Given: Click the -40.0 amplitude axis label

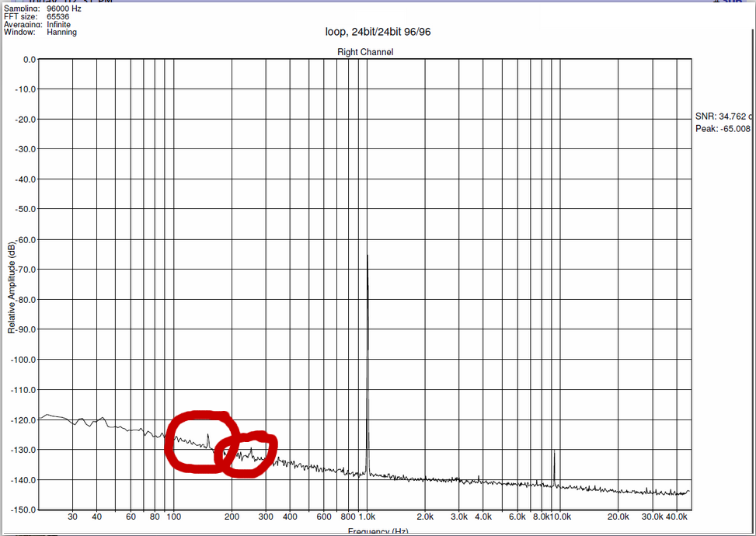Looking at the screenshot, I should pos(26,179).
